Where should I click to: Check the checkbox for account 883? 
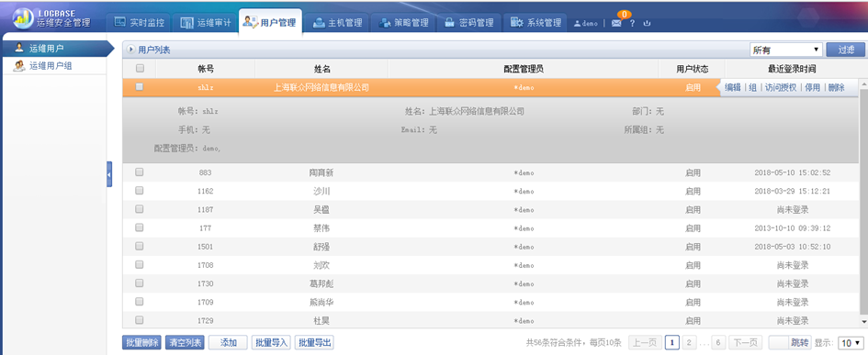(139, 172)
